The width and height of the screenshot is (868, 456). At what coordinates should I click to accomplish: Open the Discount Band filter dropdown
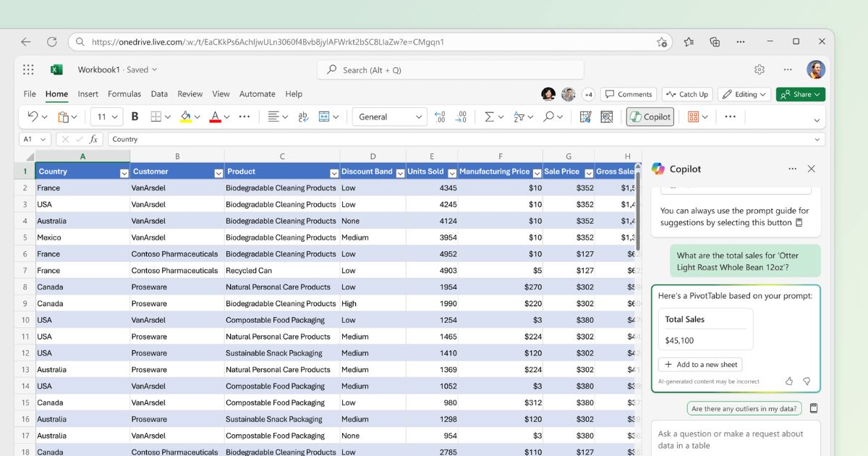click(x=400, y=172)
